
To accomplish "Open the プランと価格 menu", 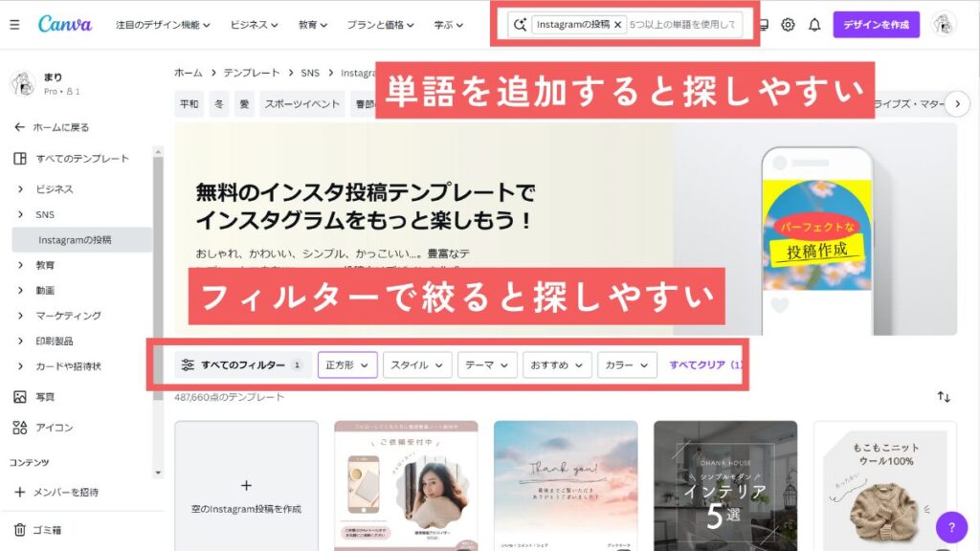I will pos(380,25).
